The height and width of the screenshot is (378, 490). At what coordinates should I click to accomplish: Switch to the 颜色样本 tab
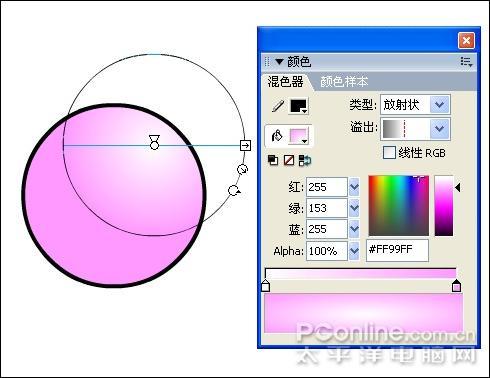tap(344, 82)
